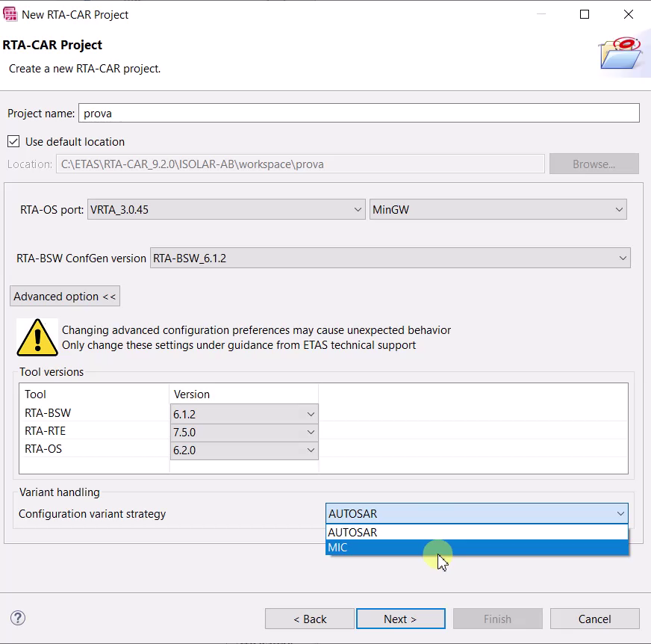
Task: Click the disabled Finish button
Action: 498,619
